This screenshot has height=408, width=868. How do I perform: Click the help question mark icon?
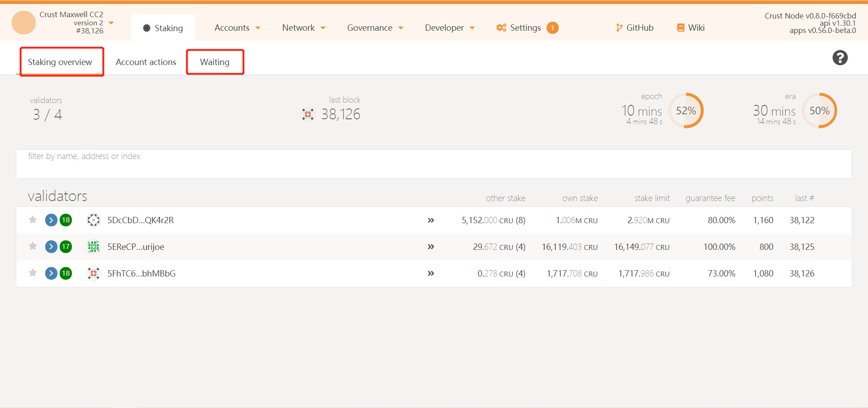point(840,58)
